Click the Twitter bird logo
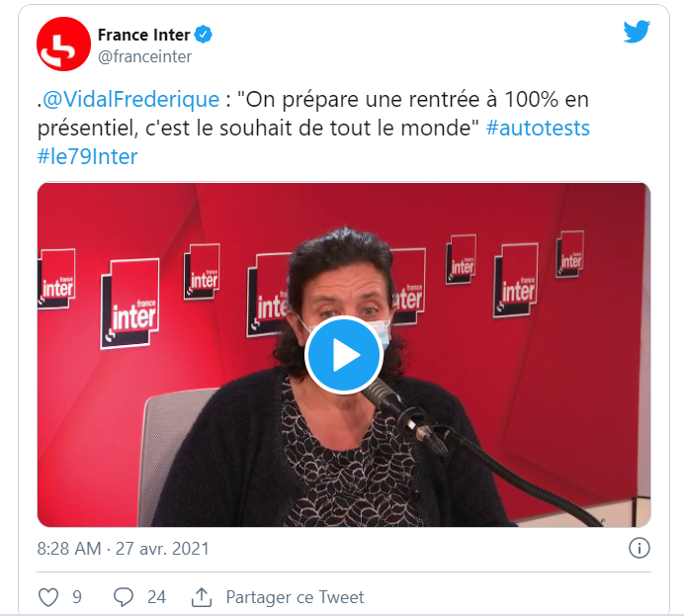The height and width of the screenshot is (616, 684). click(637, 32)
